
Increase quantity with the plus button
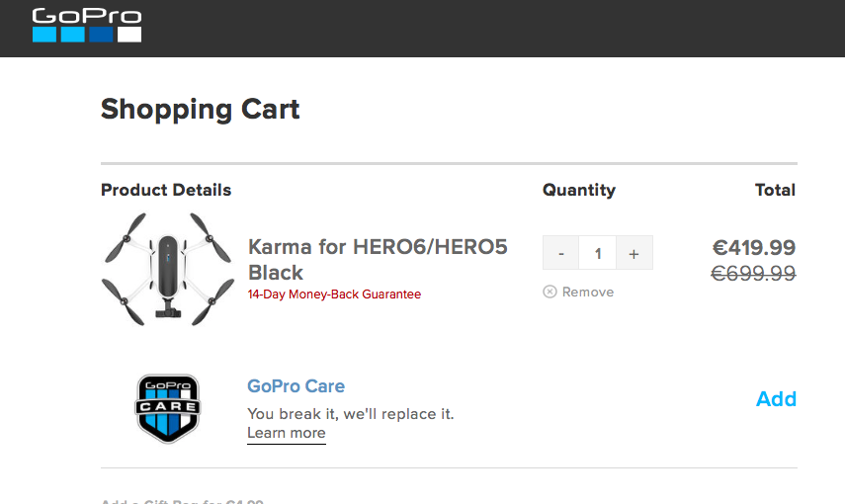pyautogui.click(x=634, y=252)
